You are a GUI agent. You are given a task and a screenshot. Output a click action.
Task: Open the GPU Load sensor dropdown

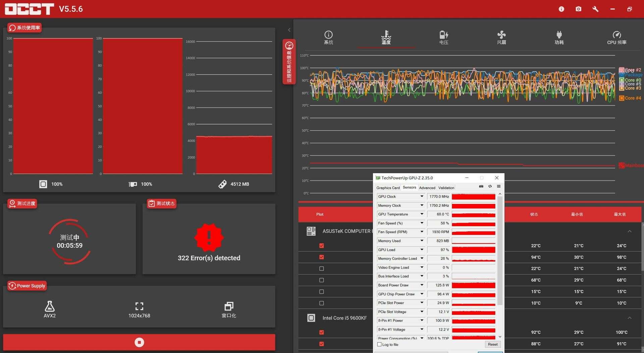(422, 250)
